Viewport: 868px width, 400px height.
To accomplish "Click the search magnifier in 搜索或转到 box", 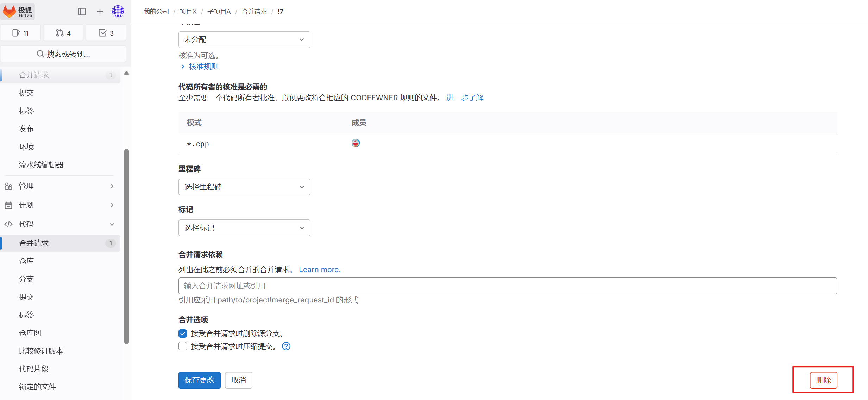I will (x=40, y=54).
